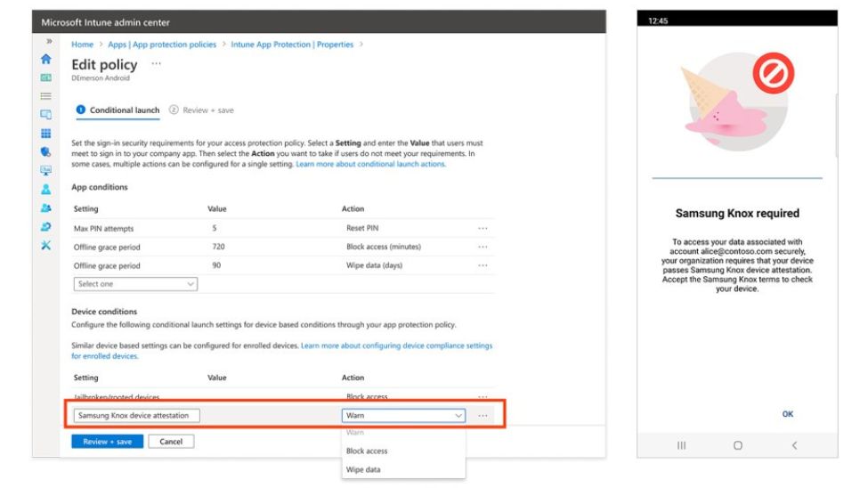This screenshot has width=868, height=488.
Task: Tap the phone back navigation icon
Action: (794, 445)
